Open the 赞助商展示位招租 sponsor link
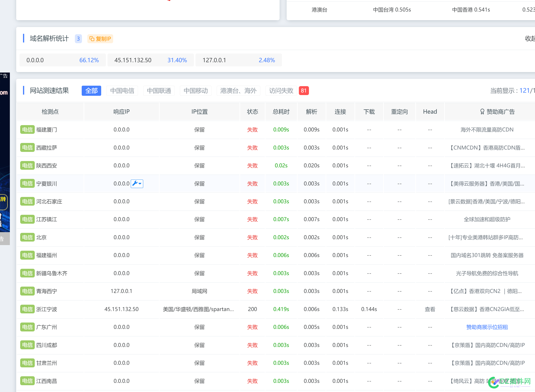This screenshot has height=392, width=535. [487, 327]
